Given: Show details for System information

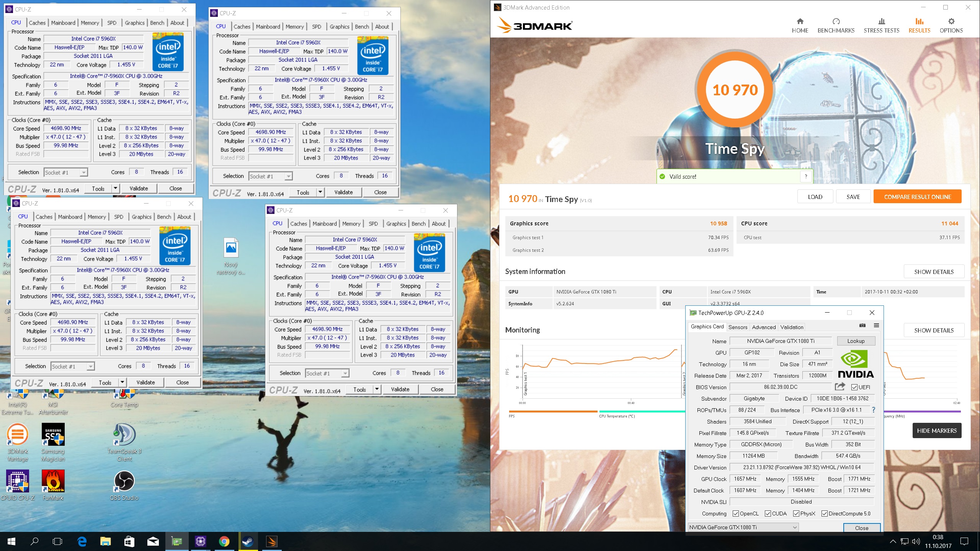Looking at the screenshot, I should 934,272.
